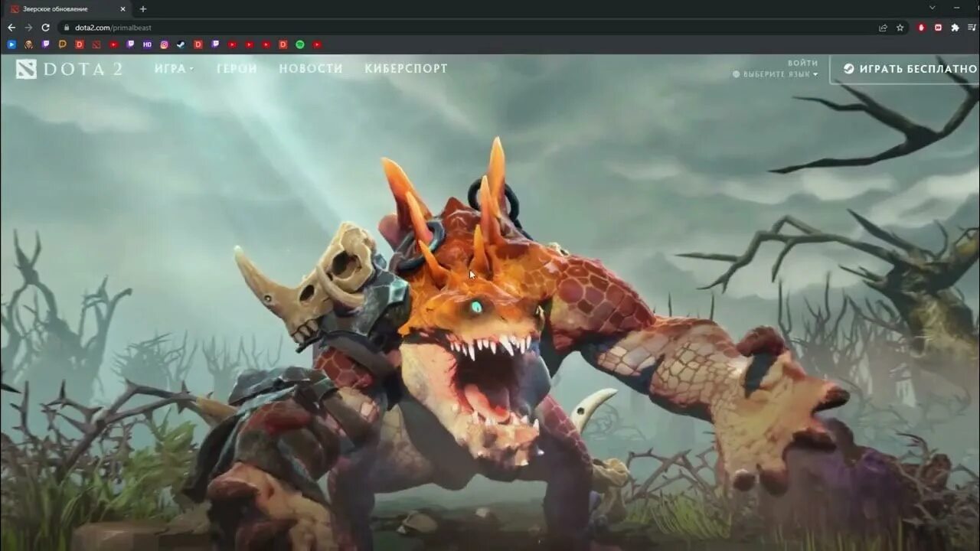
Task: Open the Dota 2 logo bookmark
Action: (x=96, y=44)
